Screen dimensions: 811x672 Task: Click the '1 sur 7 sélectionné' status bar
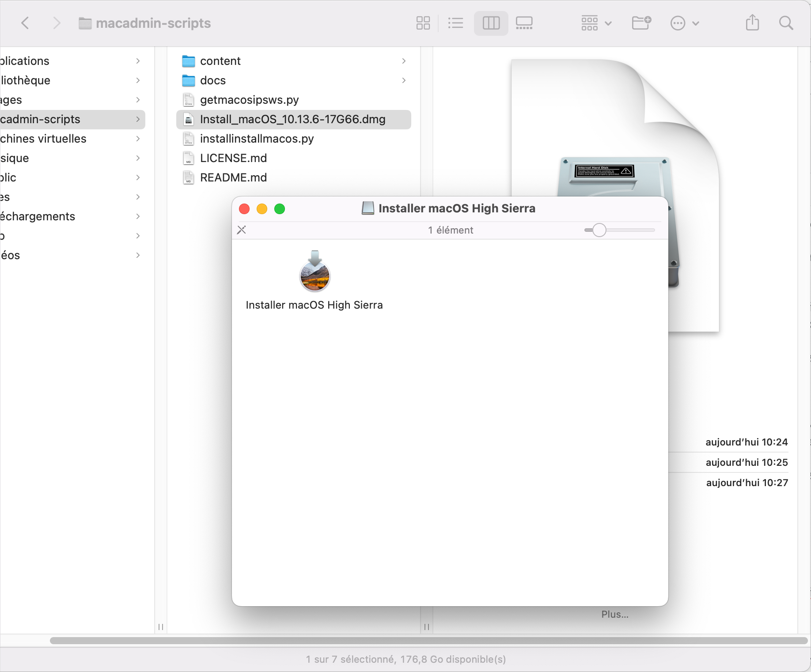pyautogui.click(x=405, y=659)
